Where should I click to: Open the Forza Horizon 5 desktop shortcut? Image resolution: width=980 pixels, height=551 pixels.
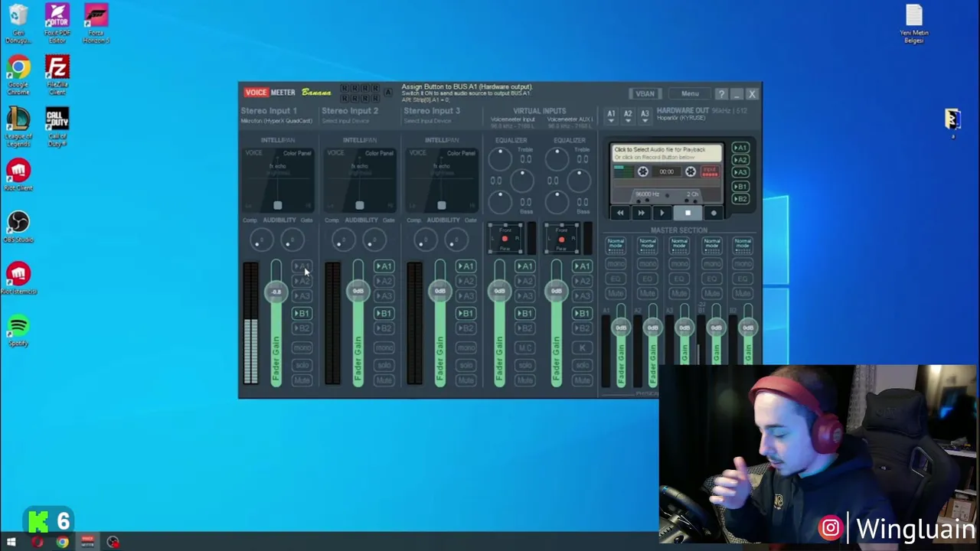click(x=96, y=24)
